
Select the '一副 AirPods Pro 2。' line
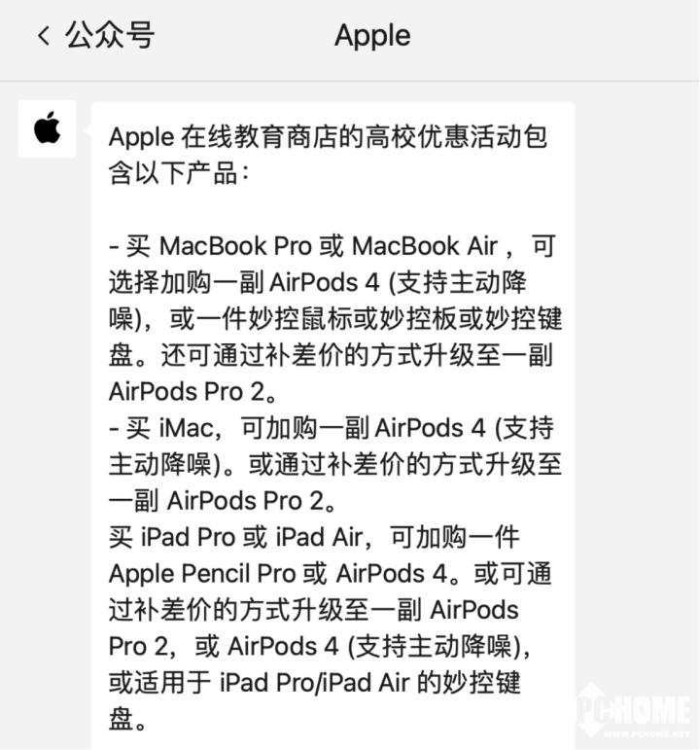click(223, 501)
